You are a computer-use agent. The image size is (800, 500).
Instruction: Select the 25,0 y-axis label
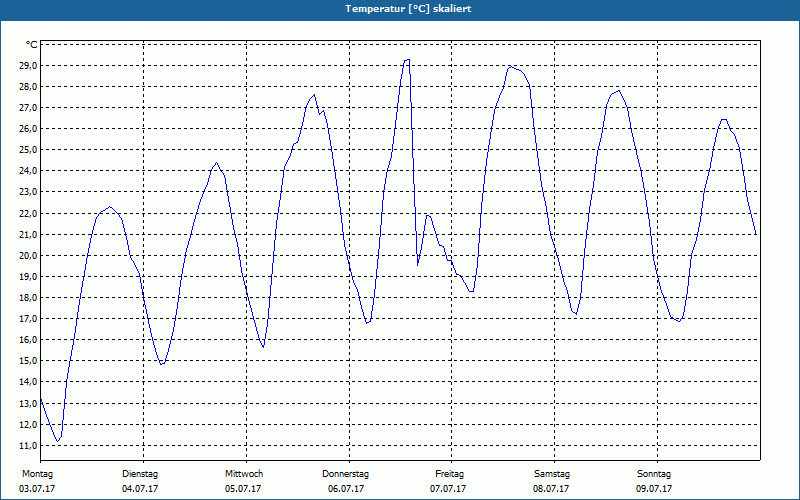(29, 150)
